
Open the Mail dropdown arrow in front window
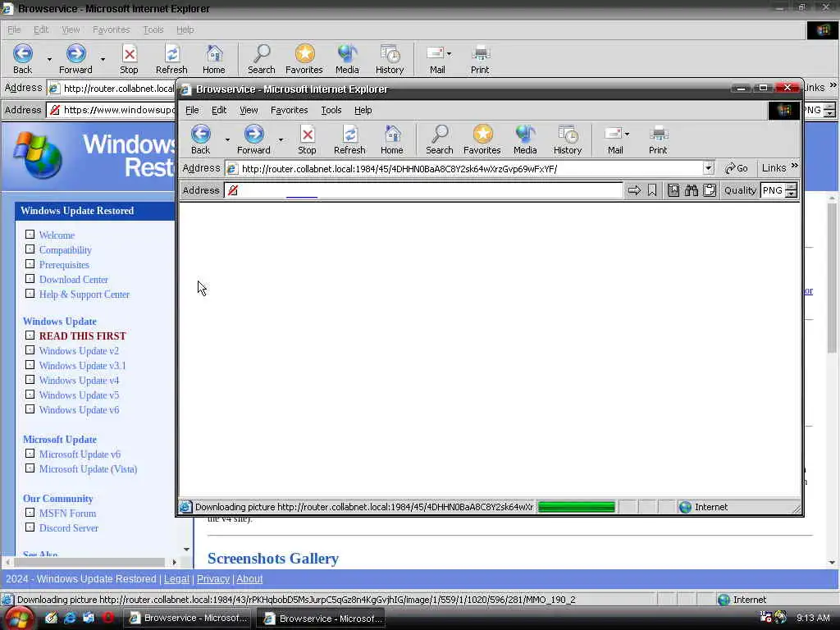point(628,134)
